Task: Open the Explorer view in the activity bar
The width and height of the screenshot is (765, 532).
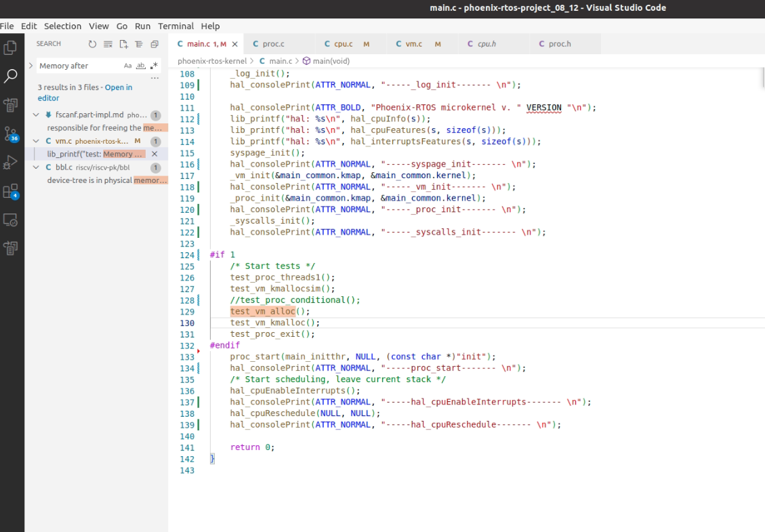Action: coord(10,48)
